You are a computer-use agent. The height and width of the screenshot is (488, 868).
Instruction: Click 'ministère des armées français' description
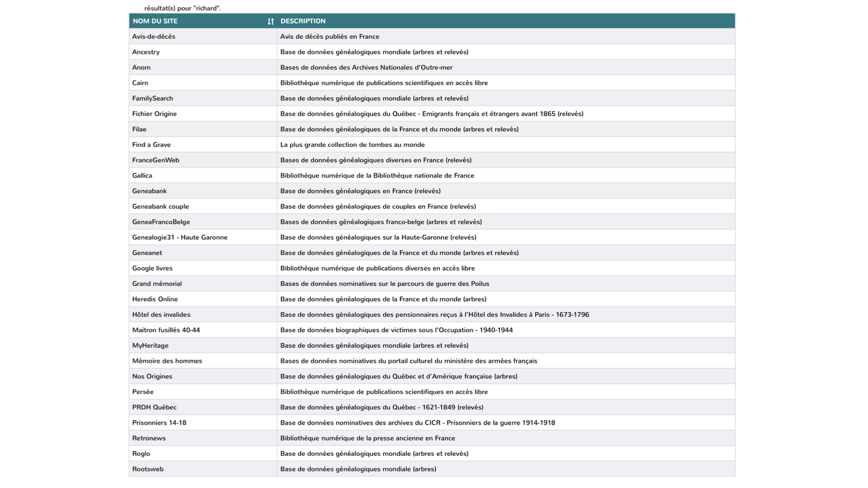click(x=409, y=361)
